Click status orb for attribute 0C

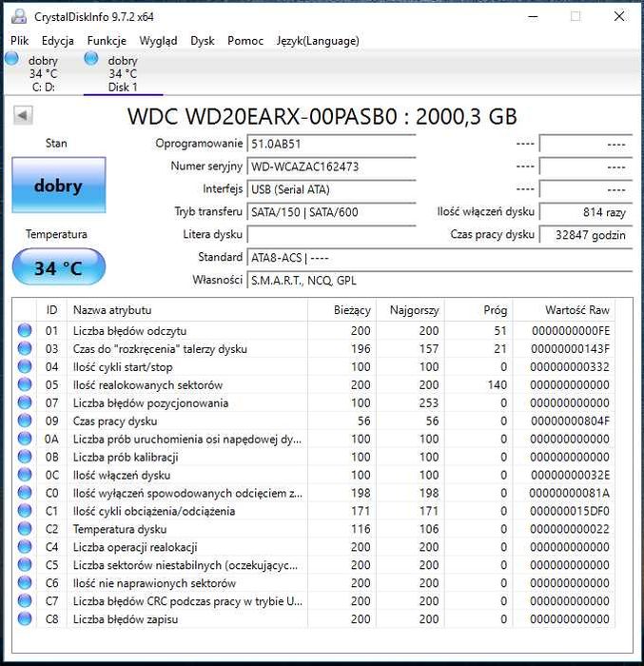tap(25, 475)
